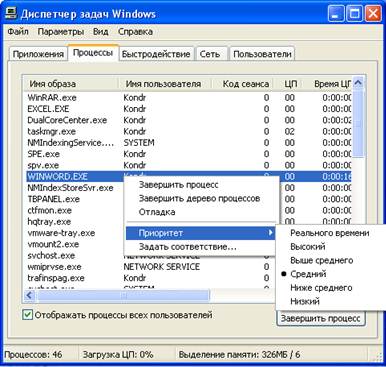
Task: Open the Вид menu
Action: click(101, 32)
